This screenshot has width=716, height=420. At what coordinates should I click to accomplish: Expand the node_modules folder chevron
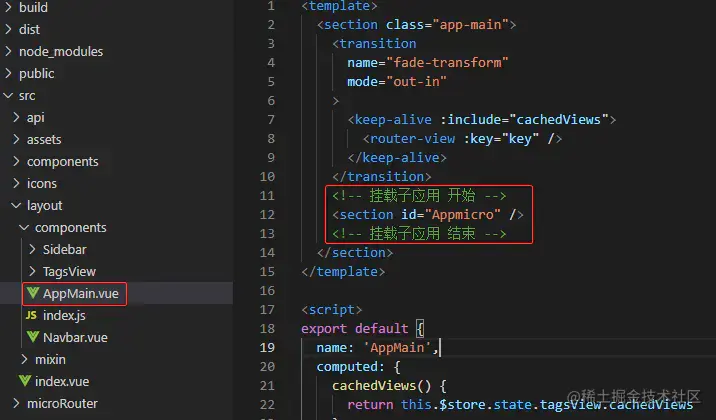pyautogui.click(x=8, y=51)
